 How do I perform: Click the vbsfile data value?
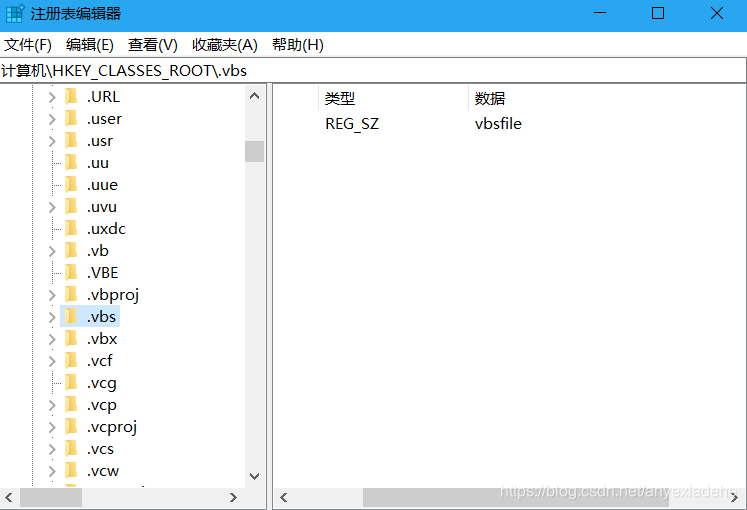click(x=498, y=124)
